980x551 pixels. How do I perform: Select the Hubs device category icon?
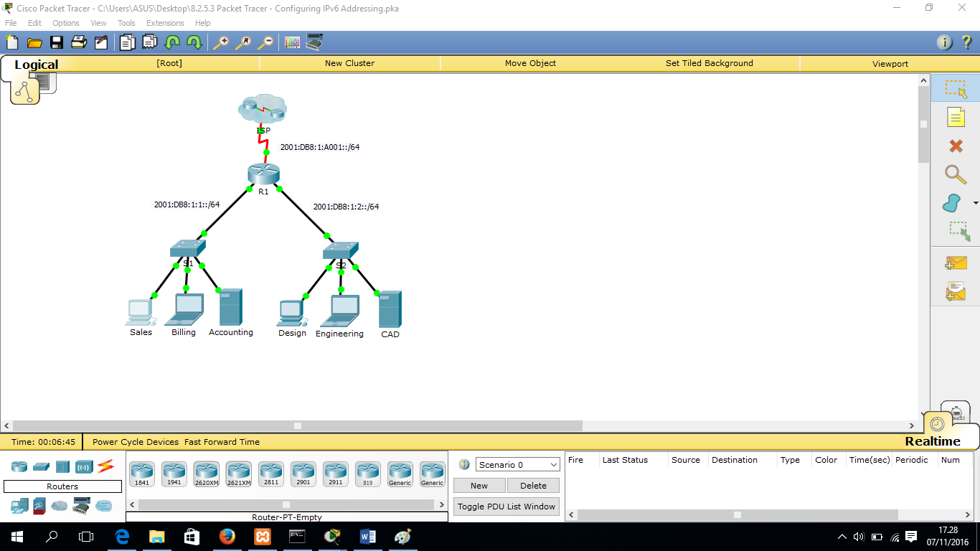pyautogui.click(x=62, y=467)
